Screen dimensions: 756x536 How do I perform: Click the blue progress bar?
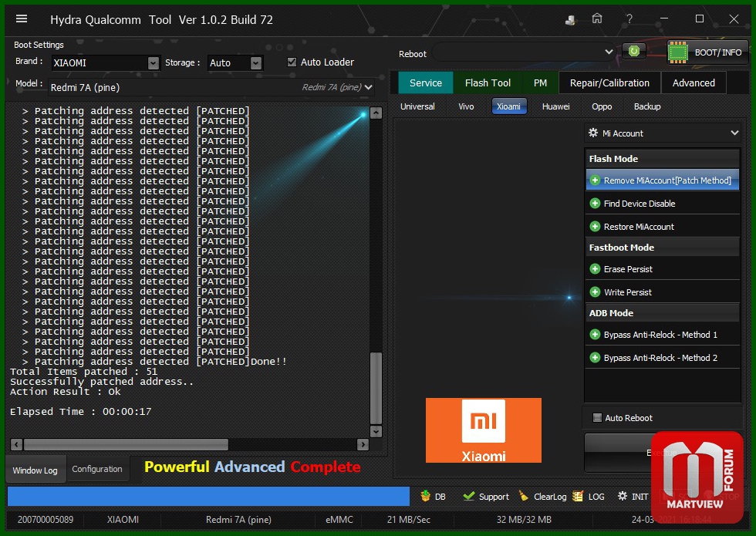pyautogui.click(x=209, y=496)
